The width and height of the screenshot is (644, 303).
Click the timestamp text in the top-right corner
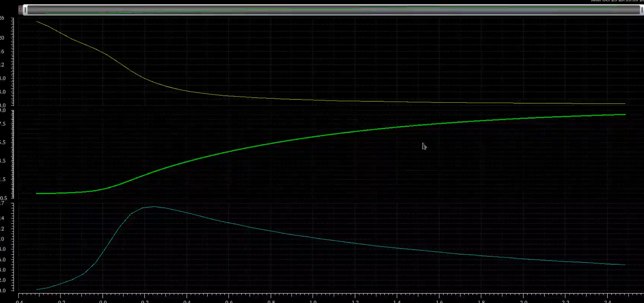(617, 1)
